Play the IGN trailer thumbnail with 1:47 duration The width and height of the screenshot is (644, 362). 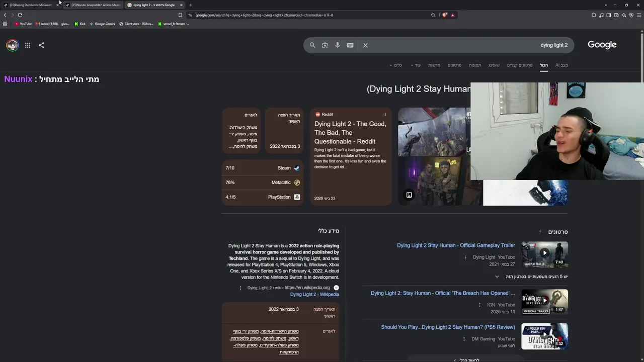[x=544, y=302]
